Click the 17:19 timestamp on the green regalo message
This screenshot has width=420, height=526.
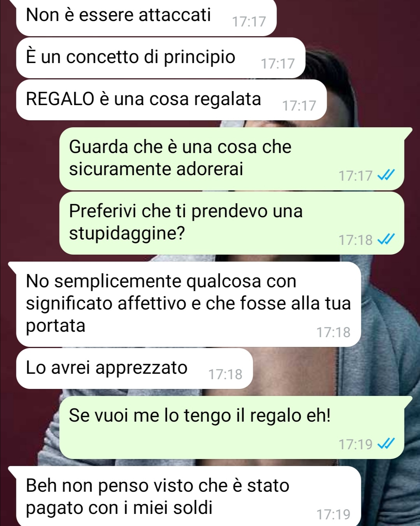point(355,444)
